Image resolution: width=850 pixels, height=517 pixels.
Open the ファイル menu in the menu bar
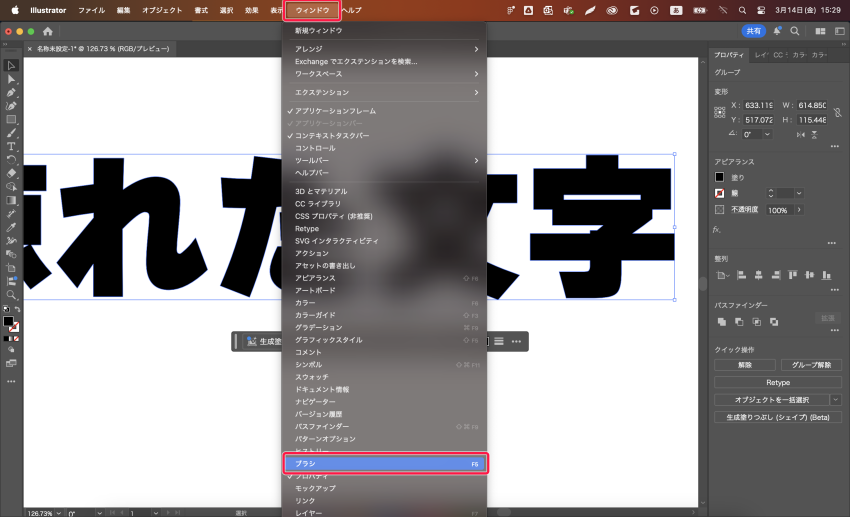pos(92,10)
